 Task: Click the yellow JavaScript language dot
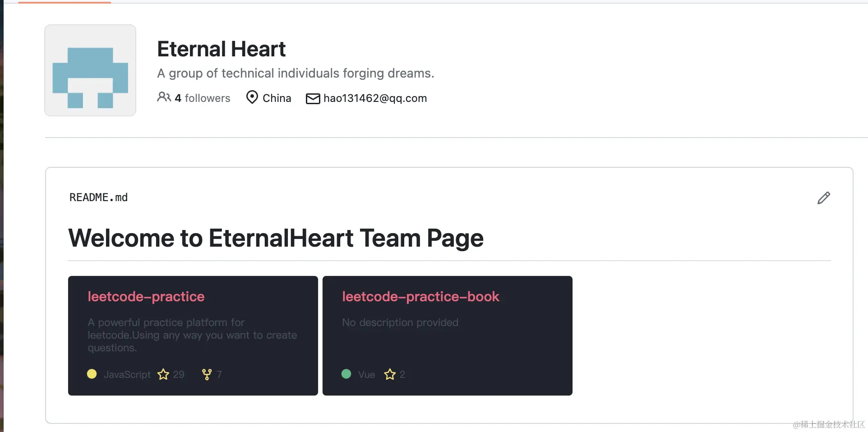coord(92,374)
